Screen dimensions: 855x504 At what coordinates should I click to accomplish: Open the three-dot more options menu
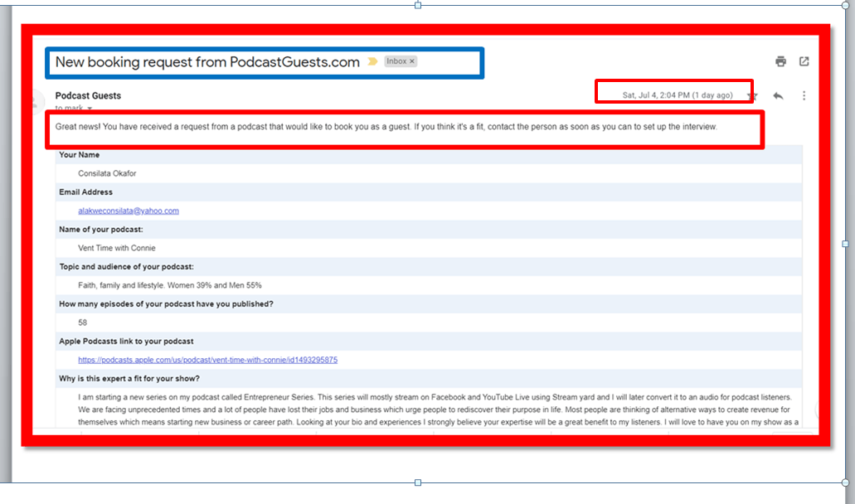(804, 96)
